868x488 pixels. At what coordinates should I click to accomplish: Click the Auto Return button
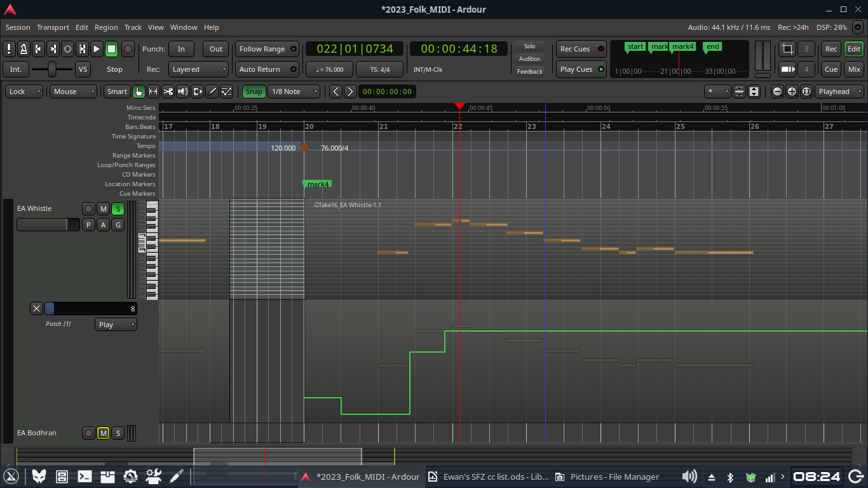coord(267,69)
